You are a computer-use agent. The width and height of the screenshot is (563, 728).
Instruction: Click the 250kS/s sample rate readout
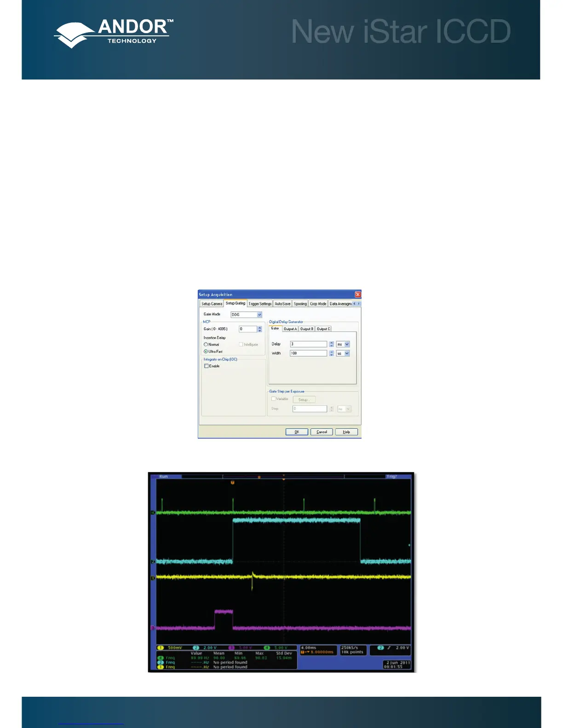(350, 648)
